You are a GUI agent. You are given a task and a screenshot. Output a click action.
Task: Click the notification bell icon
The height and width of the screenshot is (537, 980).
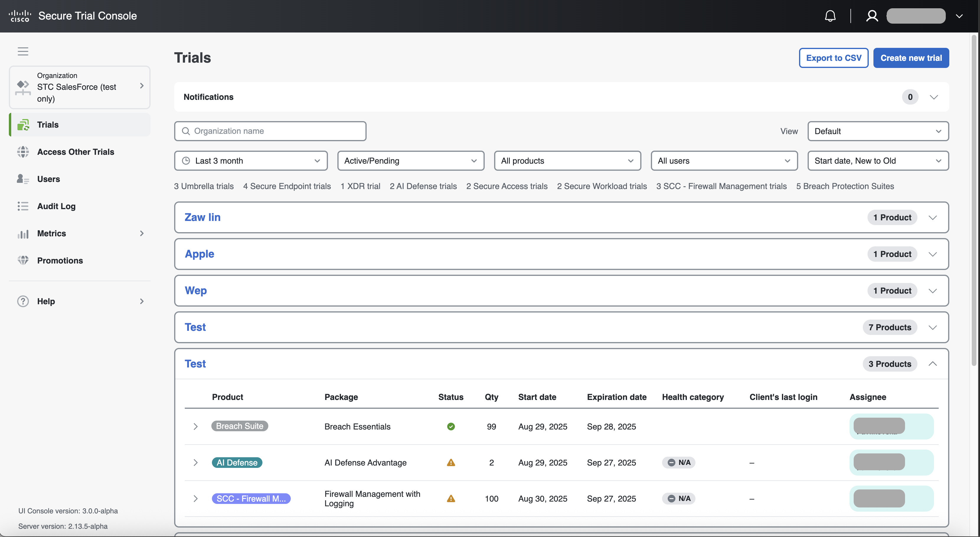830,16
